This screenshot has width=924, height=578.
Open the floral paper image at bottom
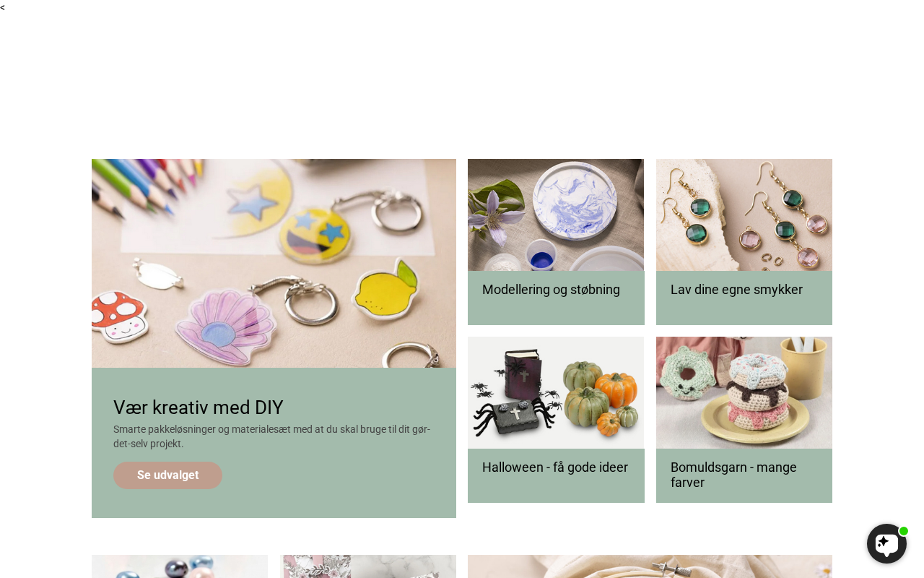pos(368,566)
